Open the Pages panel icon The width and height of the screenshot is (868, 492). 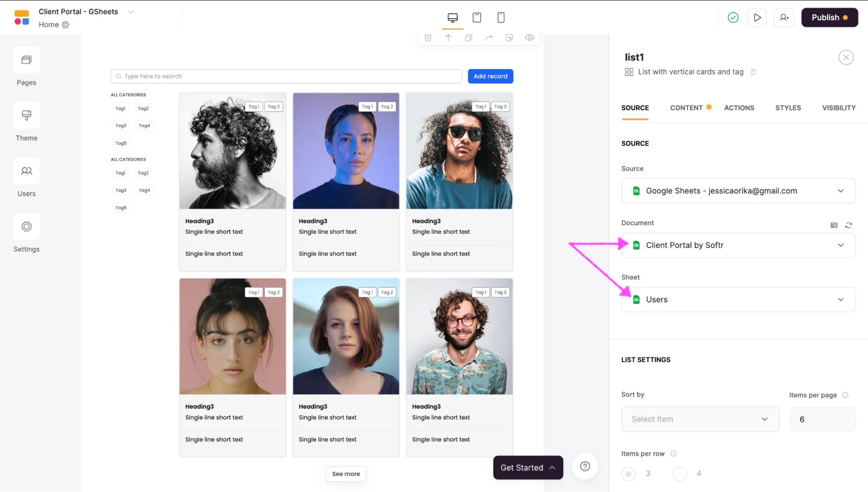pos(26,60)
